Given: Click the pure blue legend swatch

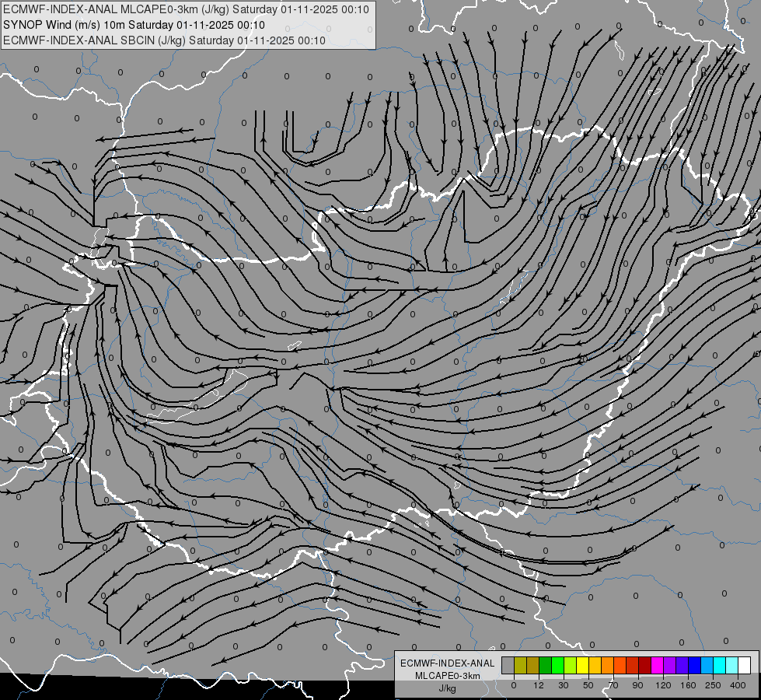Looking at the screenshot, I should point(695,665).
